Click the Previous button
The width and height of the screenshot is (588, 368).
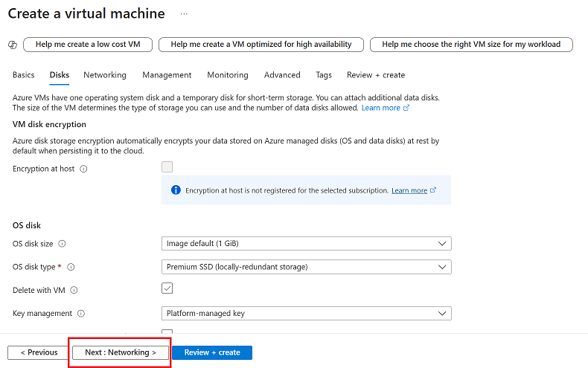[x=37, y=352]
